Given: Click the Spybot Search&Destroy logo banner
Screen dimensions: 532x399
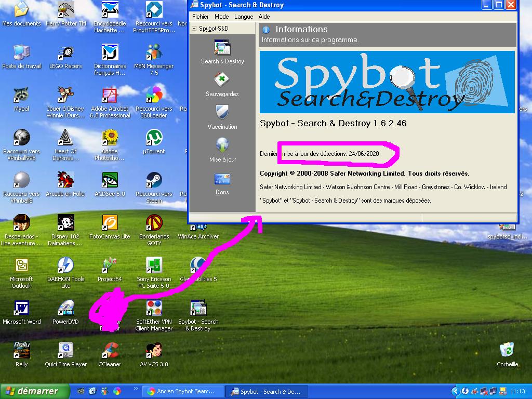Looking at the screenshot, I should (387, 82).
